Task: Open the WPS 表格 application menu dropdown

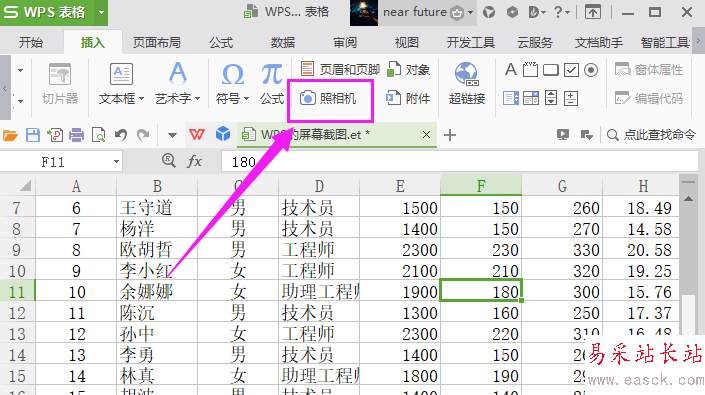Action: point(102,12)
